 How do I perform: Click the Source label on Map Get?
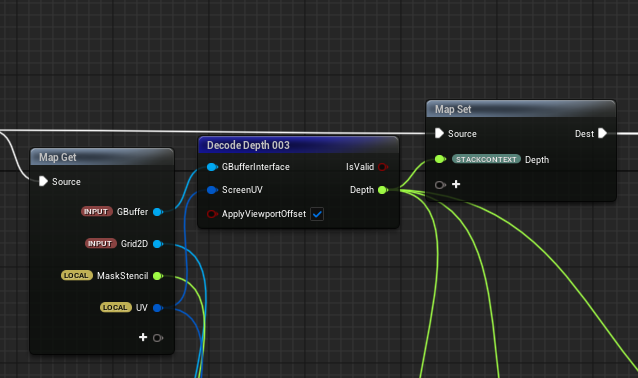pyautogui.click(x=66, y=182)
